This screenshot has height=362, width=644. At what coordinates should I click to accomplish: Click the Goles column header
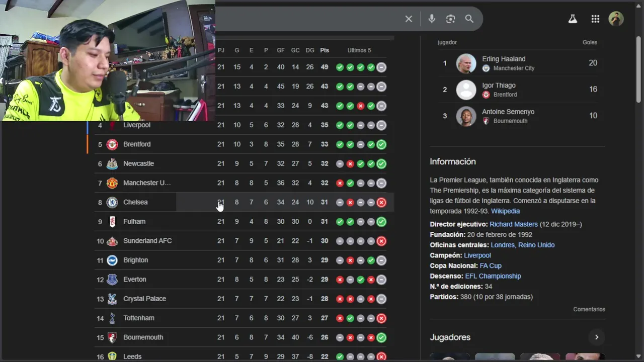pyautogui.click(x=590, y=42)
